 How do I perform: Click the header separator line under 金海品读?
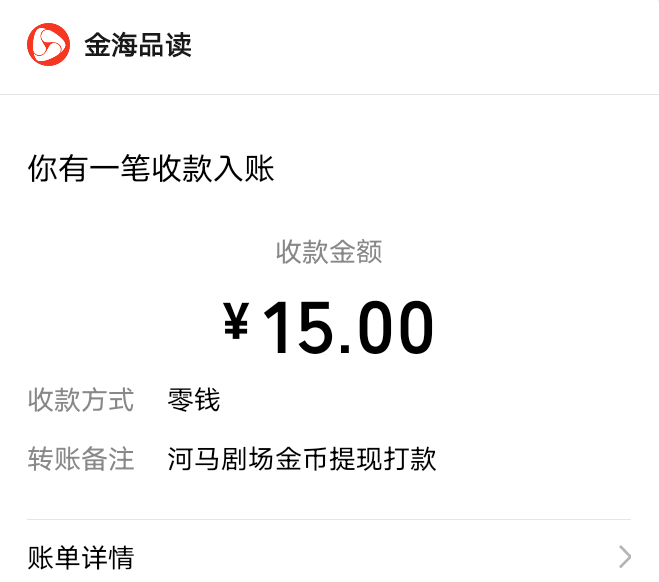click(330, 95)
